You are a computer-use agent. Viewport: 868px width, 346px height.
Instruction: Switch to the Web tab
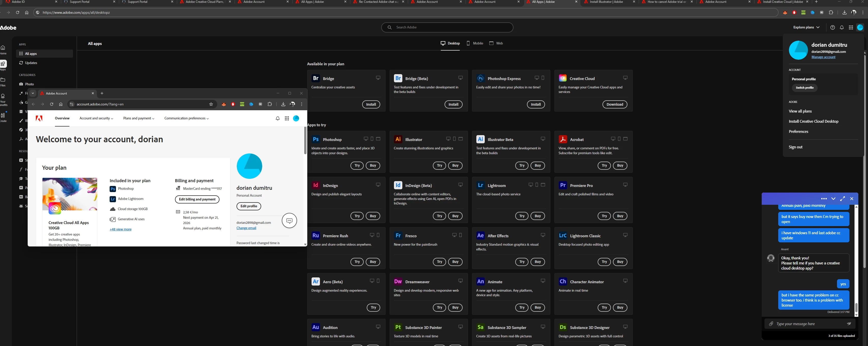pos(496,43)
